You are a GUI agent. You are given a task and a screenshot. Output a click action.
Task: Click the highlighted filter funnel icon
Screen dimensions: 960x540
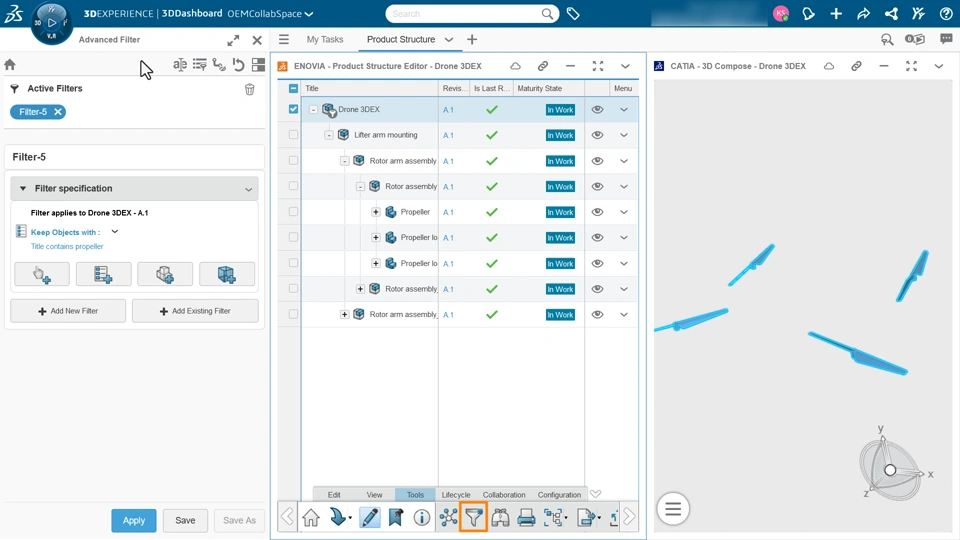[473, 517]
